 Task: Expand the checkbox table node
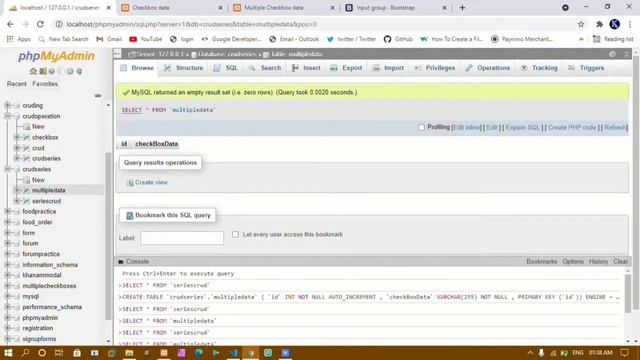point(17,137)
